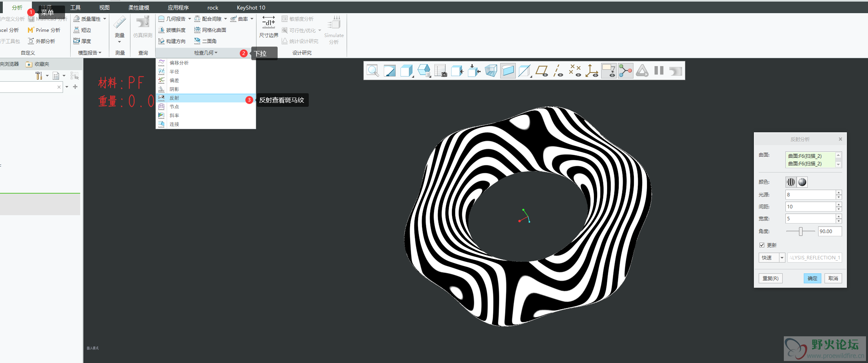Expand tree settings dropdown arrow
Screen dimensions: 868x363
pos(47,76)
